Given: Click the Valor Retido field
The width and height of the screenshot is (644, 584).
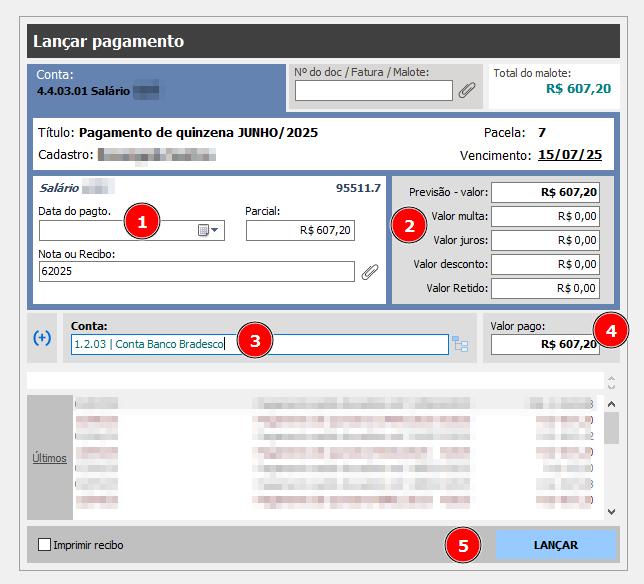Looking at the screenshot, I should tap(545, 288).
